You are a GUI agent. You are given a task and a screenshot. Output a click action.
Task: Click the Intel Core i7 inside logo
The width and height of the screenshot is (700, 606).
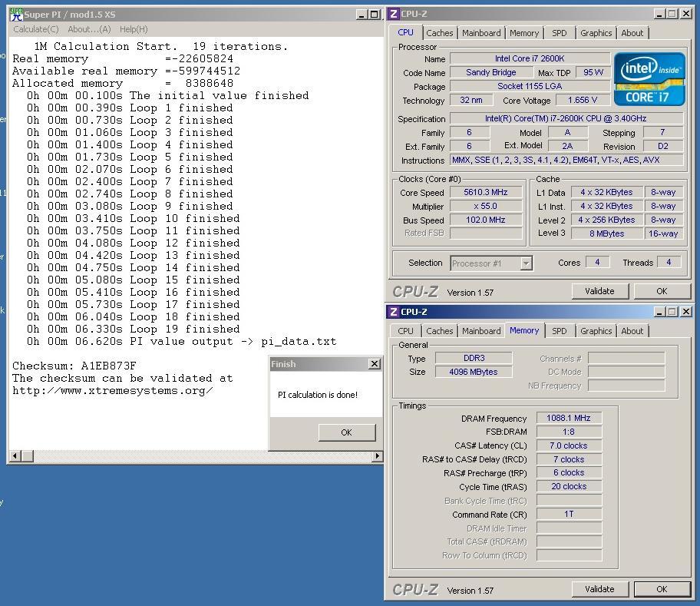(x=649, y=79)
